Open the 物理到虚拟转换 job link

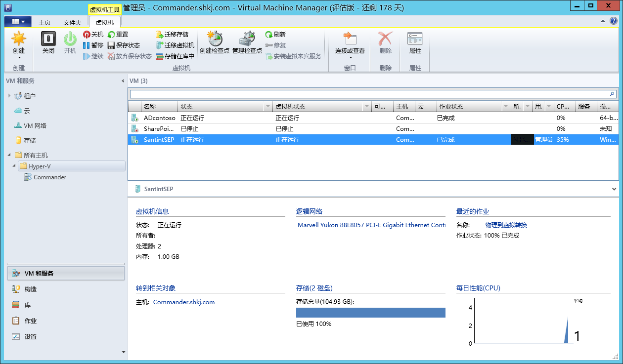click(506, 225)
